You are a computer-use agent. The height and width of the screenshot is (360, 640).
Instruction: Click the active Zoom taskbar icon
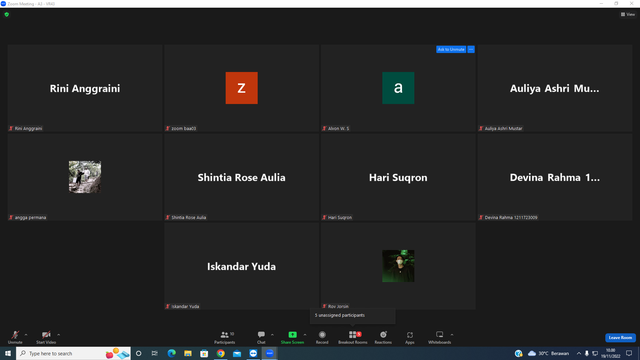pyautogui.click(x=269, y=353)
